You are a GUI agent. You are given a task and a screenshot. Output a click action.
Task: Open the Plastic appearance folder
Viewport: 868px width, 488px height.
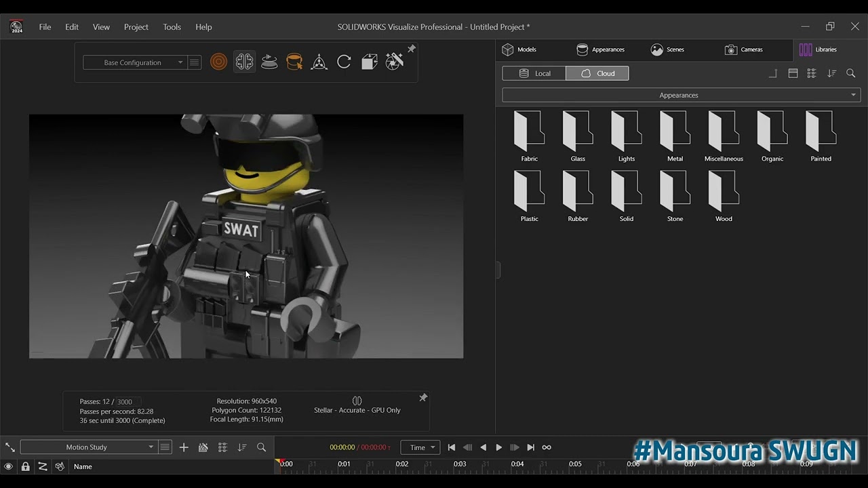529,197
